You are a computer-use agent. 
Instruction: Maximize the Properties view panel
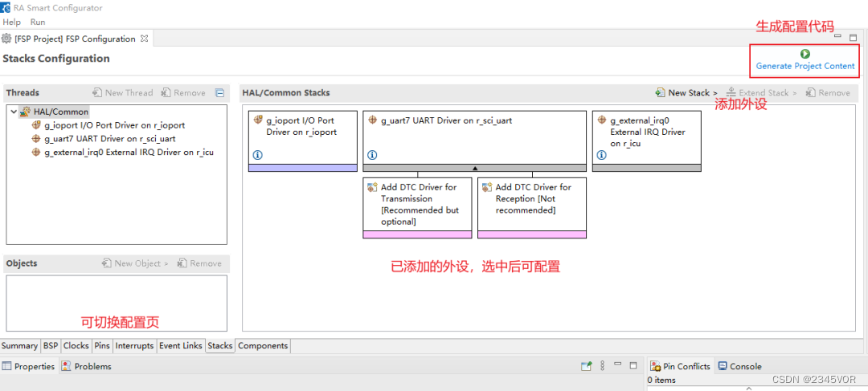[633, 365]
